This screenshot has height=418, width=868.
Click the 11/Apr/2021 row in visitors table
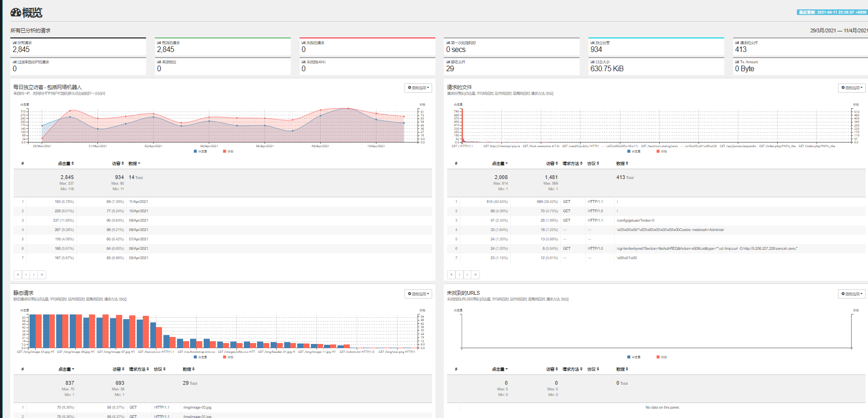point(223,202)
